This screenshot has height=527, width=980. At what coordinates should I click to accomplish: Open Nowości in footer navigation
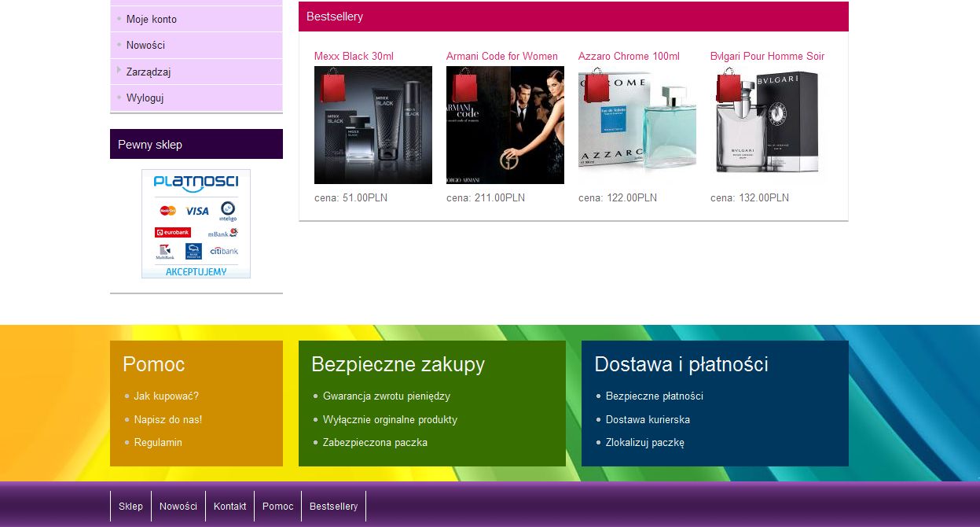point(178,507)
